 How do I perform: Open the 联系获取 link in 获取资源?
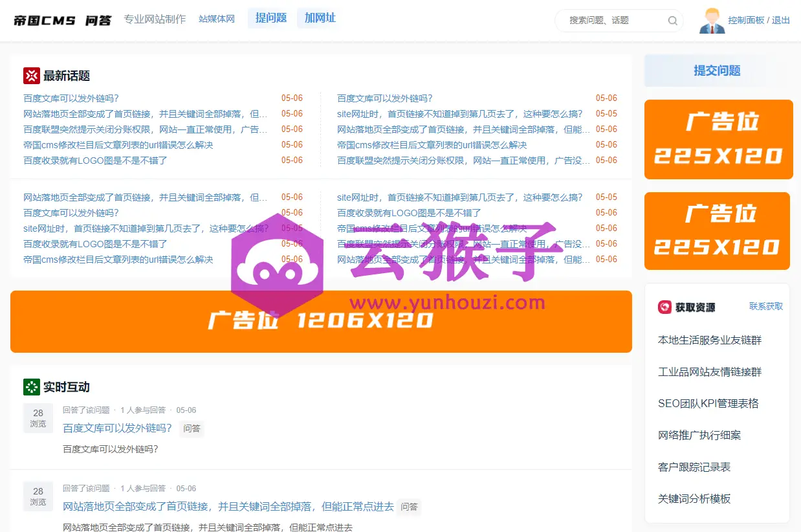coord(766,306)
